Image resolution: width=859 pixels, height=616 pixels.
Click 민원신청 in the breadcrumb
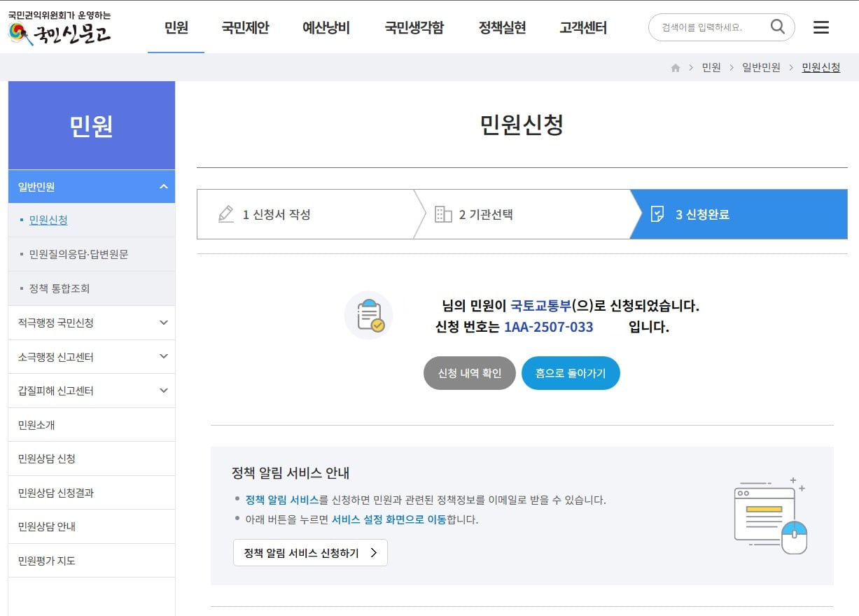tap(820, 68)
